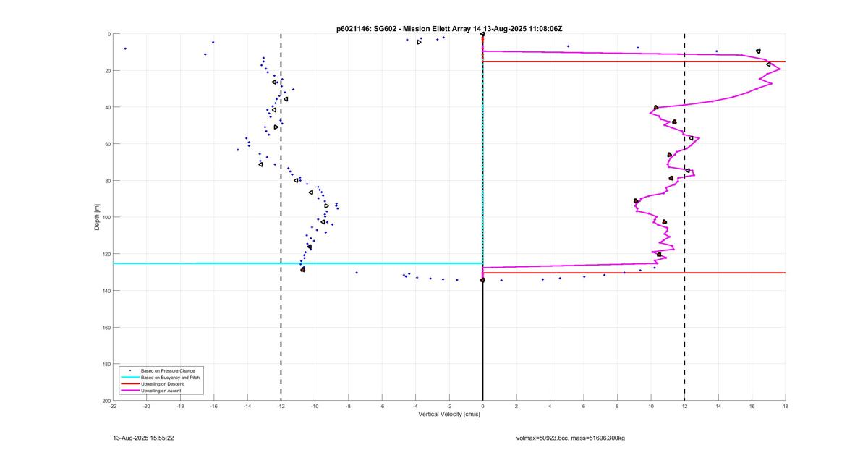This screenshot has width=868, height=450.
Task: Click the x-axis tick label "18"
Action: 786,407
